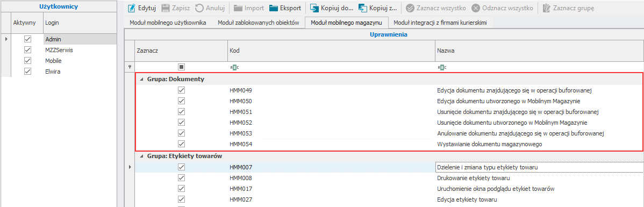Image resolution: width=644 pixels, height=207 pixels.
Task: Click 'Drukowanie etykiety towaru' cell
Action: [x=539, y=179]
